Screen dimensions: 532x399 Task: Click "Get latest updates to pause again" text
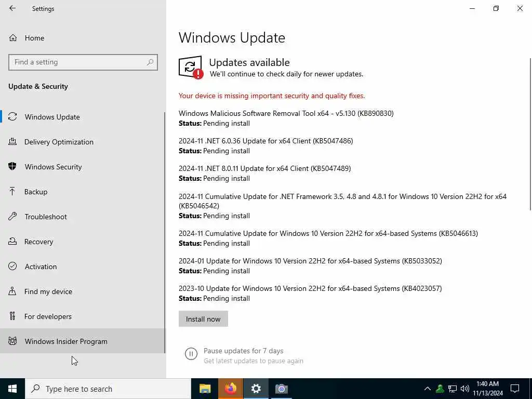click(x=254, y=361)
